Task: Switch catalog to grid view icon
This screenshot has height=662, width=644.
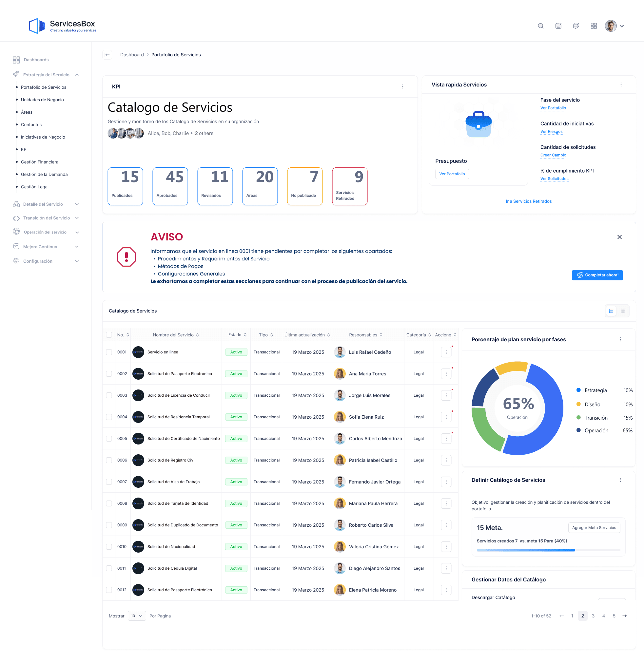Action: (623, 311)
